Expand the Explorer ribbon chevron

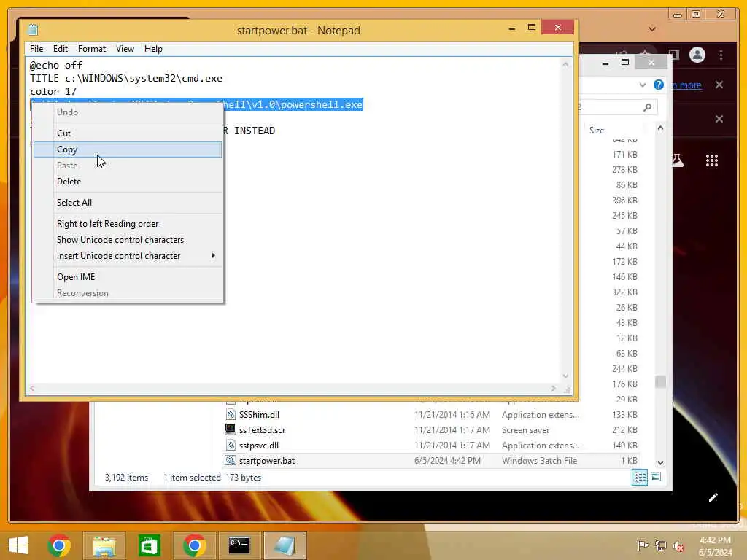[642, 85]
